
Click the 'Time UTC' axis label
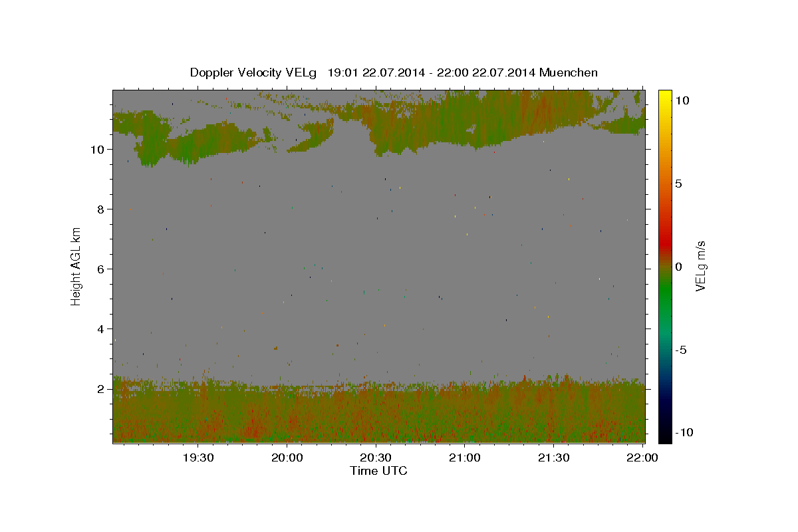click(378, 471)
